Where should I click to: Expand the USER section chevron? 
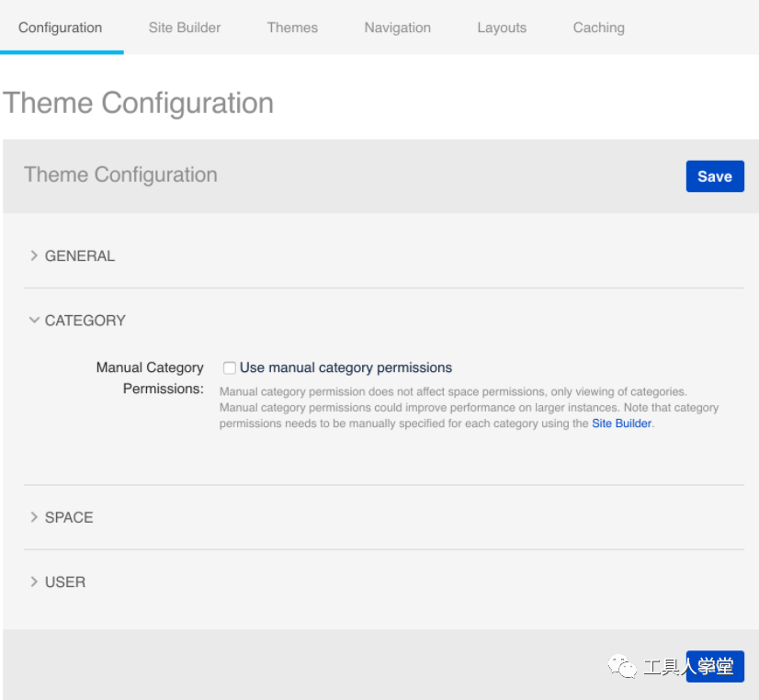click(x=34, y=581)
